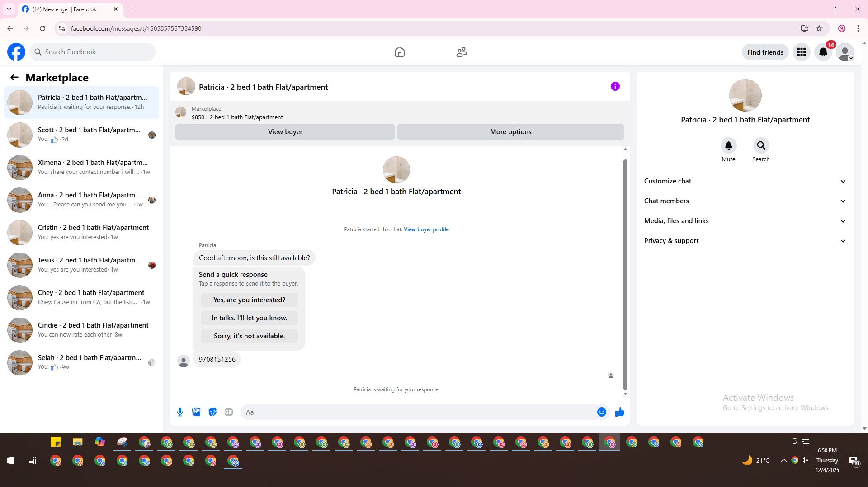Screen dimensions: 868x487
Task: Open Anna's apartment conversation
Action: [81, 200]
